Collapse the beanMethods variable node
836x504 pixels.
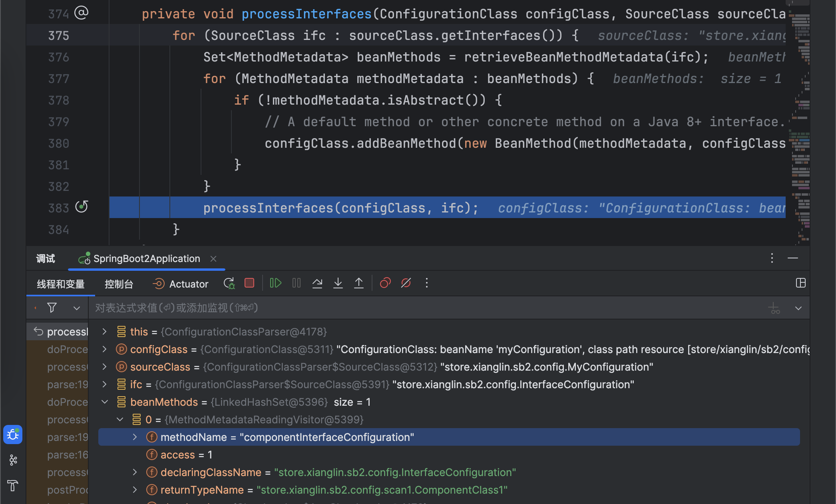pyautogui.click(x=104, y=402)
